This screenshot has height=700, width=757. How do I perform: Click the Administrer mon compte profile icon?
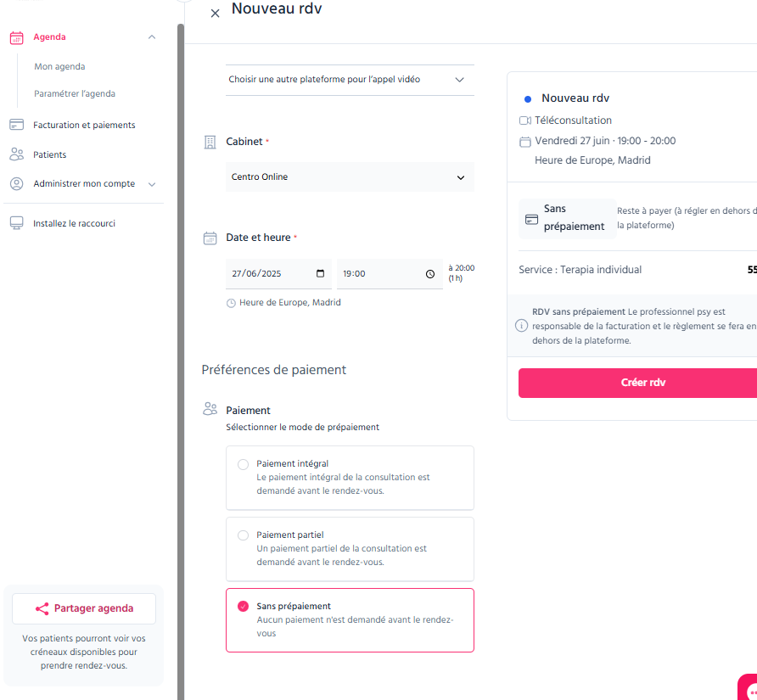[16, 184]
